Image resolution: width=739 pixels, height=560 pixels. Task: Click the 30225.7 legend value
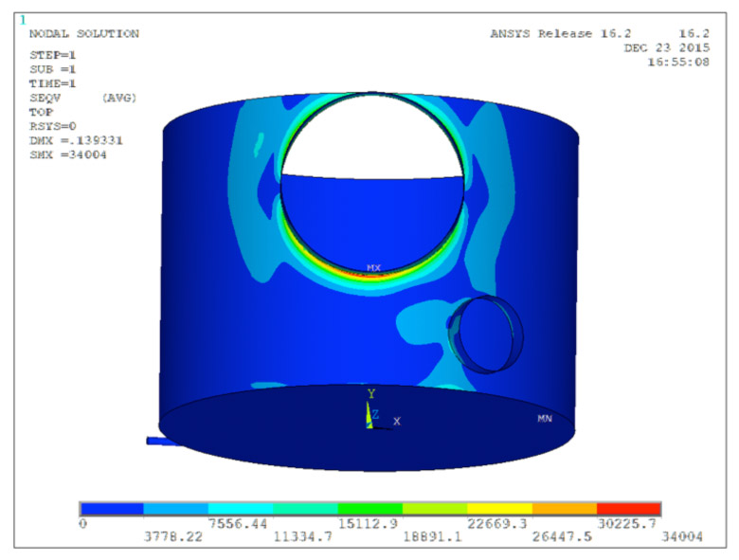tap(627, 524)
